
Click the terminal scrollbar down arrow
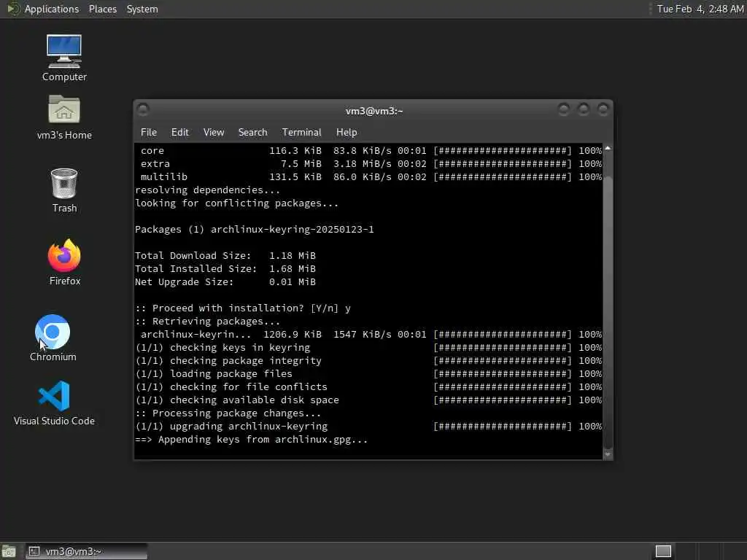[608, 454]
